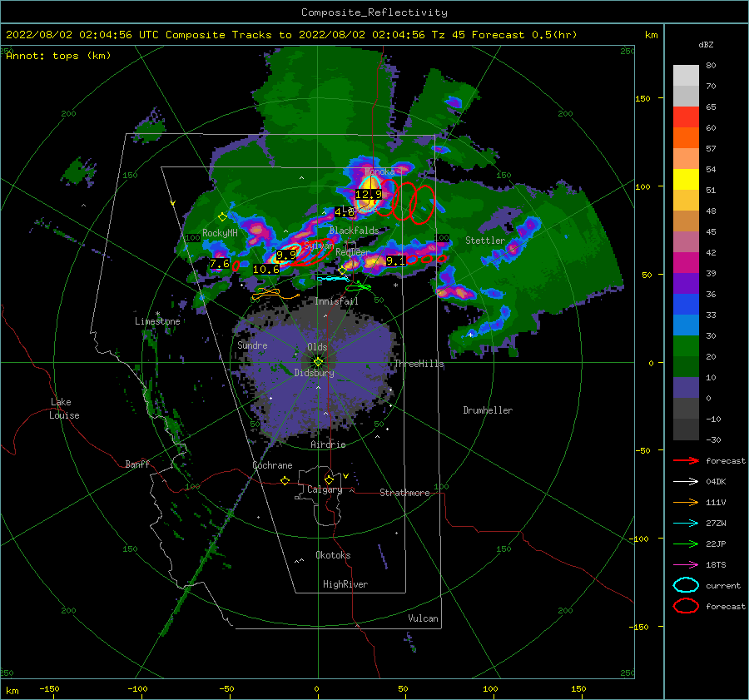The height and width of the screenshot is (700, 749).
Task: Click the Strathmore label
Action: (x=404, y=493)
